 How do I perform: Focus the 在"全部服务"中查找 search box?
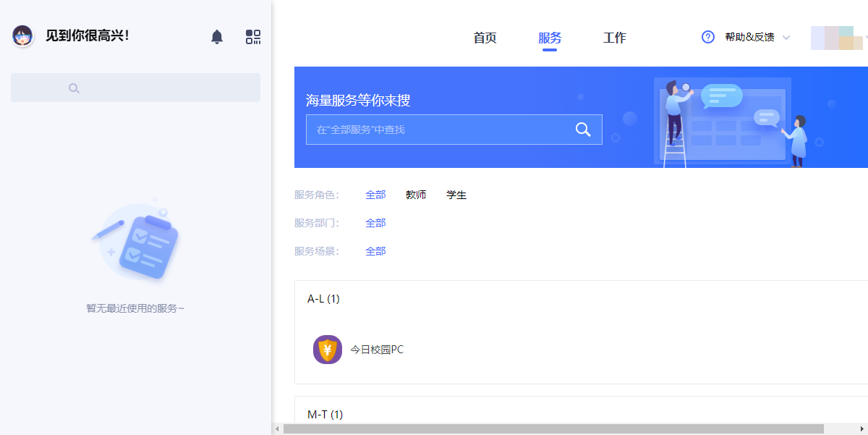(x=454, y=130)
